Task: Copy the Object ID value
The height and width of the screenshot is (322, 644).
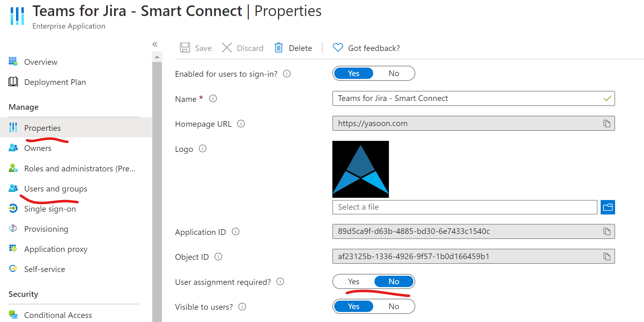Action: (x=607, y=257)
